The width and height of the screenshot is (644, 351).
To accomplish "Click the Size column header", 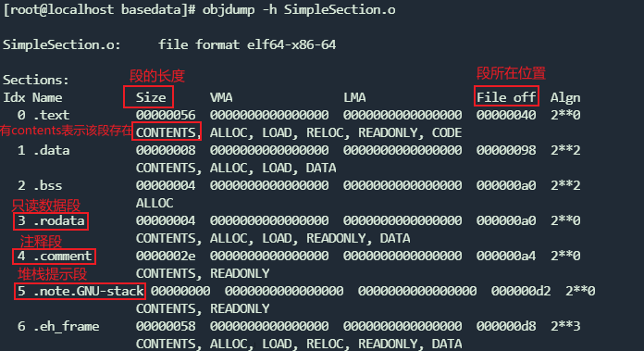I will pyautogui.click(x=151, y=97).
